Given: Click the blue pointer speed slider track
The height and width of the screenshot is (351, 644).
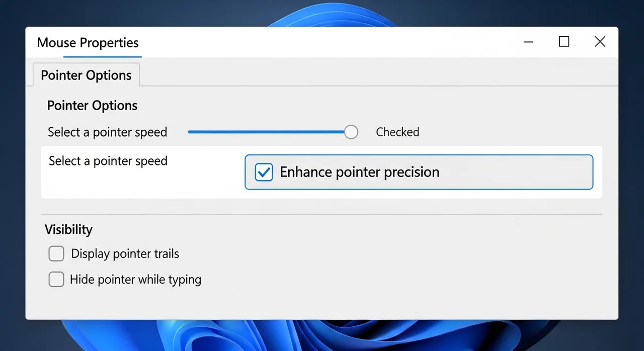Looking at the screenshot, I should [266, 132].
